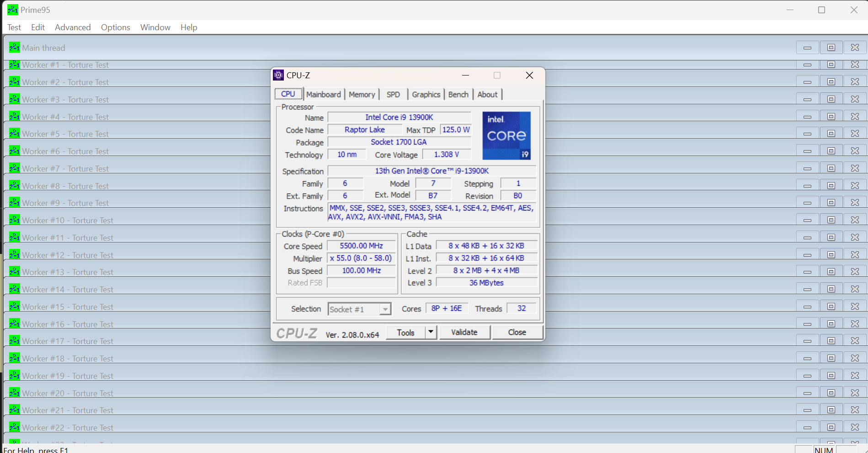
Task: Switch to the About tab in CPU-Z
Action: pos(487,94)
